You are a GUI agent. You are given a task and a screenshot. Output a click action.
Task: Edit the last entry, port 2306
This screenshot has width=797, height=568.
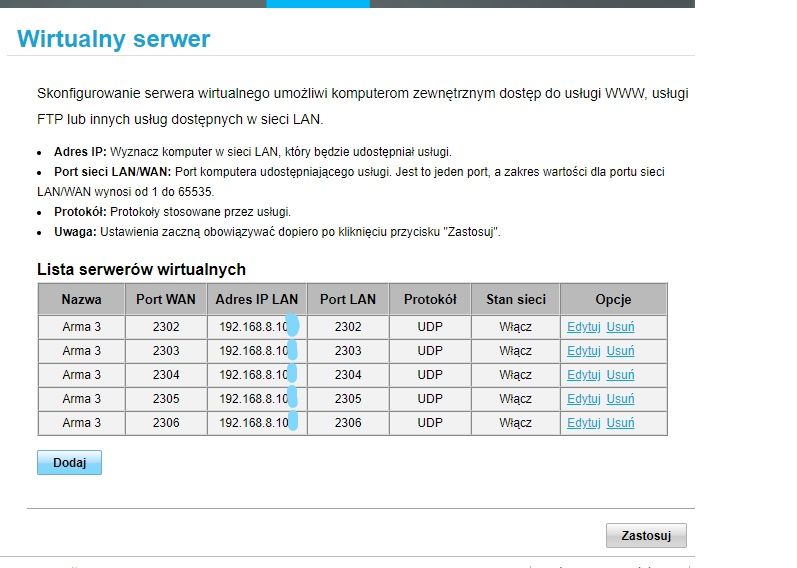[x=583, y=423]
